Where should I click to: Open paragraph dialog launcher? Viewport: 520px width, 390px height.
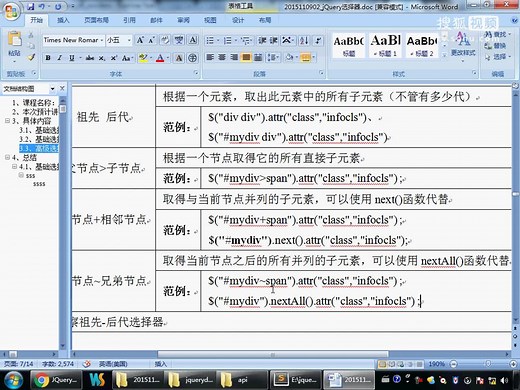[x=321, y=73]
